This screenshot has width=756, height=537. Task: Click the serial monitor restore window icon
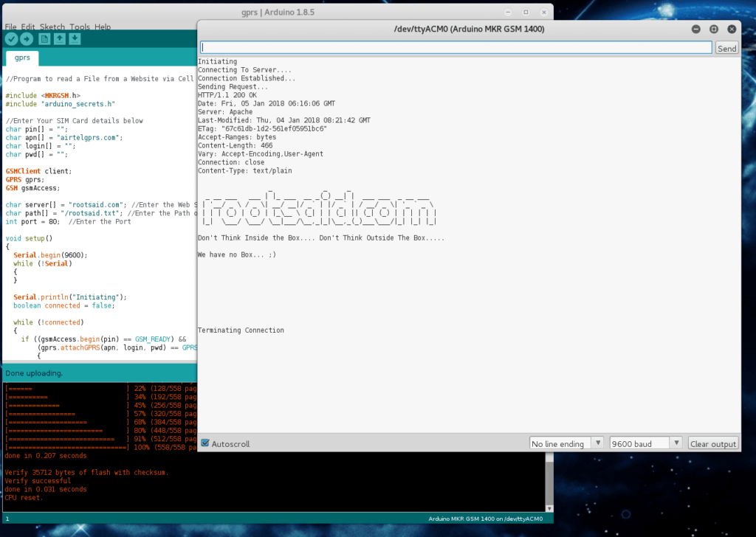(714, 30)
